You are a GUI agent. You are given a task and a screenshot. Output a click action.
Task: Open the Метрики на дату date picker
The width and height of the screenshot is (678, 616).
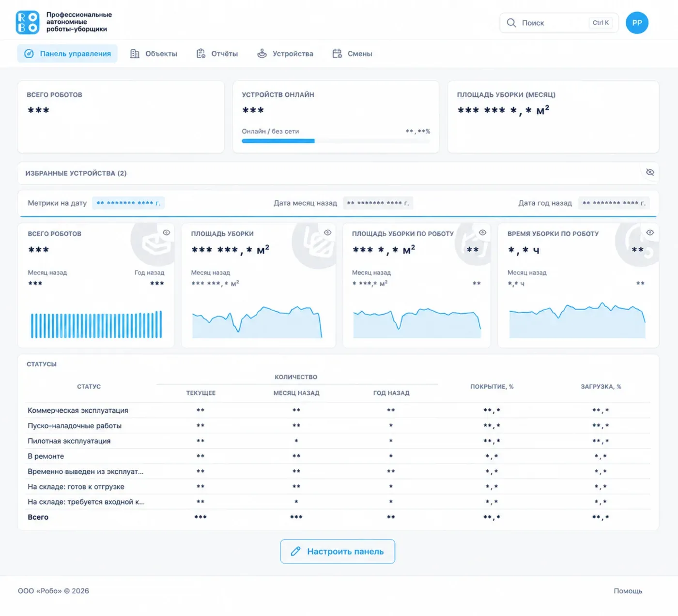pyautogui.click(x=128, y=203)
